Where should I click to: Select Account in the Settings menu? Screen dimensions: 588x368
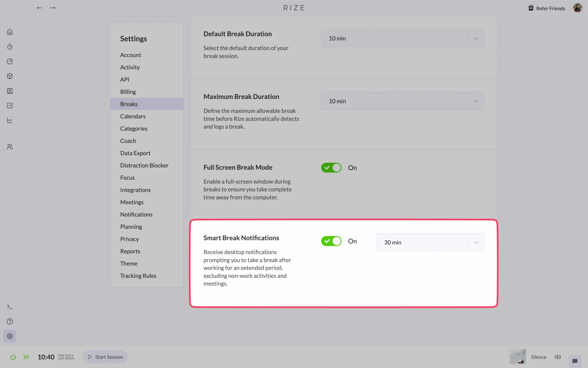147,55
